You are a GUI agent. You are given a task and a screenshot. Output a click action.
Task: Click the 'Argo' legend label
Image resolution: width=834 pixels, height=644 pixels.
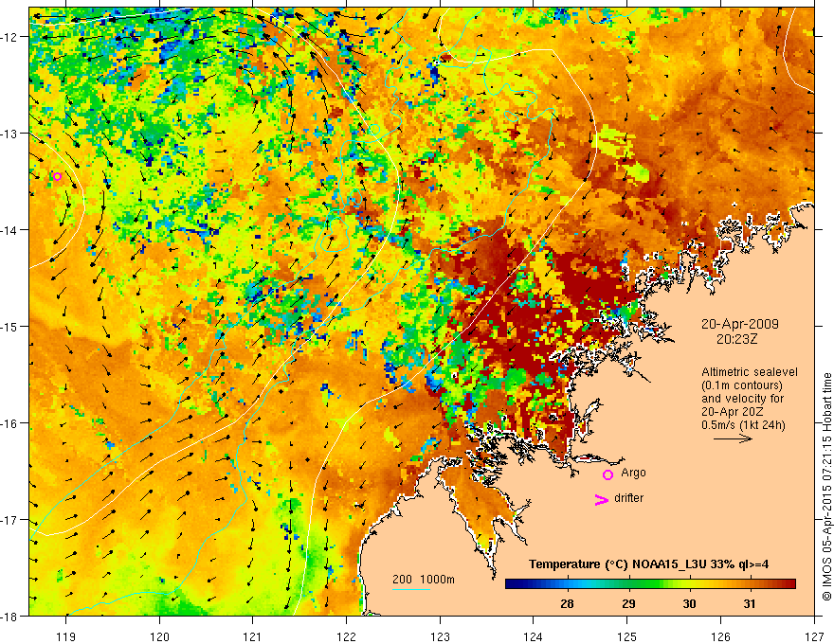(x=633, y=473)
